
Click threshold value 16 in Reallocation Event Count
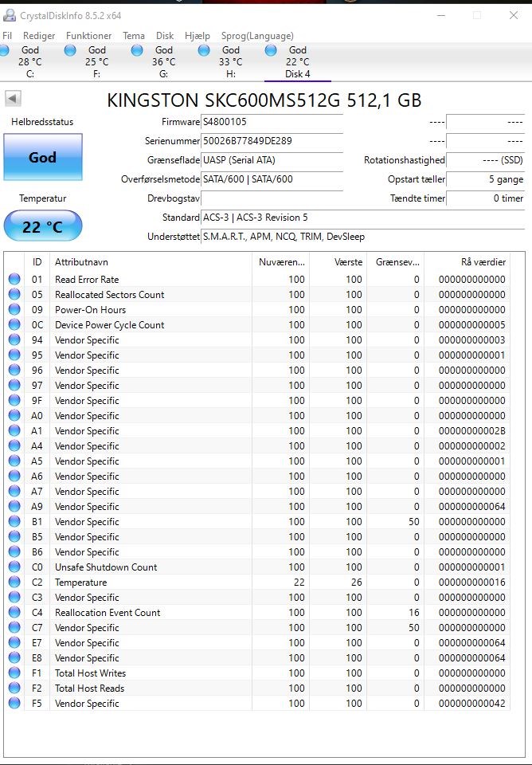413,612
